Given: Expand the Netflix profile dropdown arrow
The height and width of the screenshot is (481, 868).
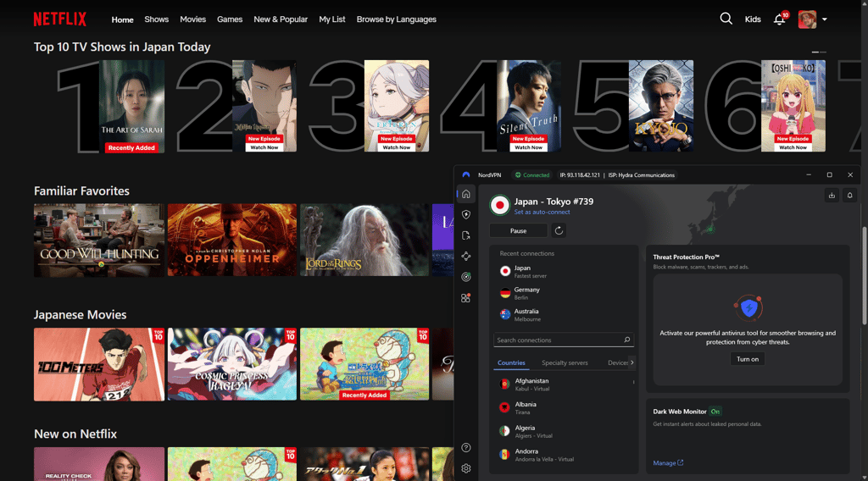Looking at the screenshot, I should click(824, 19).
